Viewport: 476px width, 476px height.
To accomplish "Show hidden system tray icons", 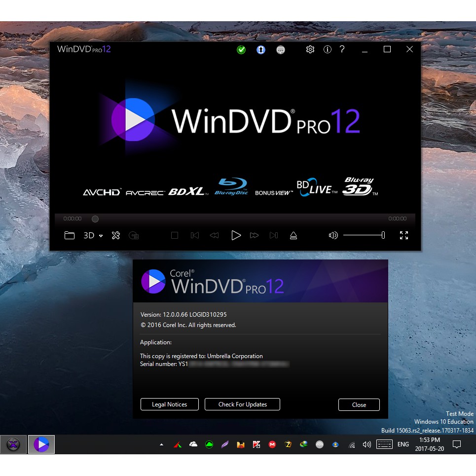I will click(x=161, y=445).
